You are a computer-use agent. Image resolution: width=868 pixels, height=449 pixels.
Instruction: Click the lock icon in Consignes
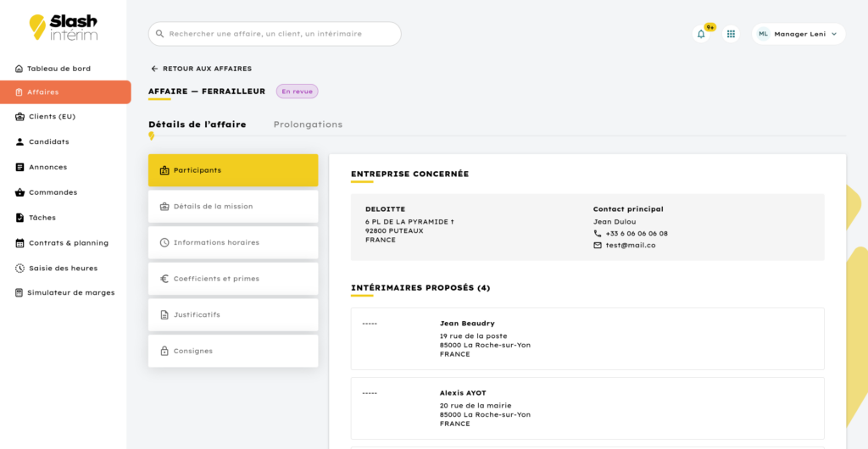pyautogui.click(x=164, y=351)
